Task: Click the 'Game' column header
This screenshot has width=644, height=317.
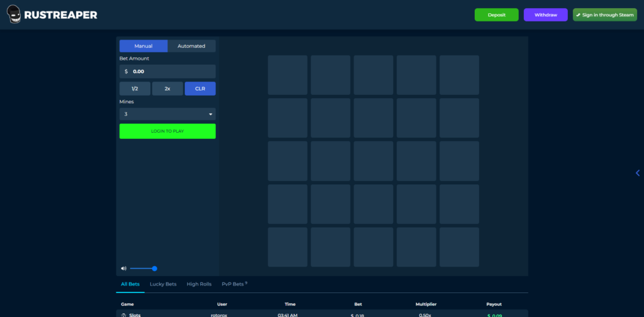Action: 127,304
